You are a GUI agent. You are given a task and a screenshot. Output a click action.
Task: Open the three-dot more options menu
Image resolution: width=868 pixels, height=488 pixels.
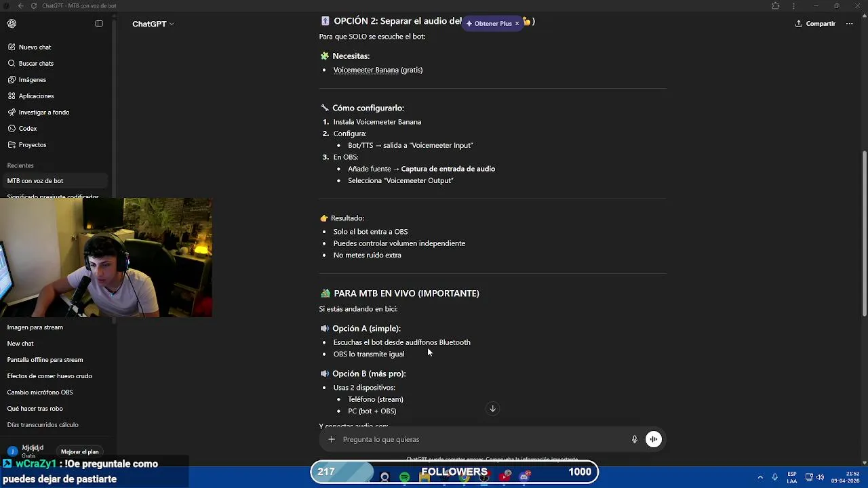pyautogui.click(x=849, y=24)
